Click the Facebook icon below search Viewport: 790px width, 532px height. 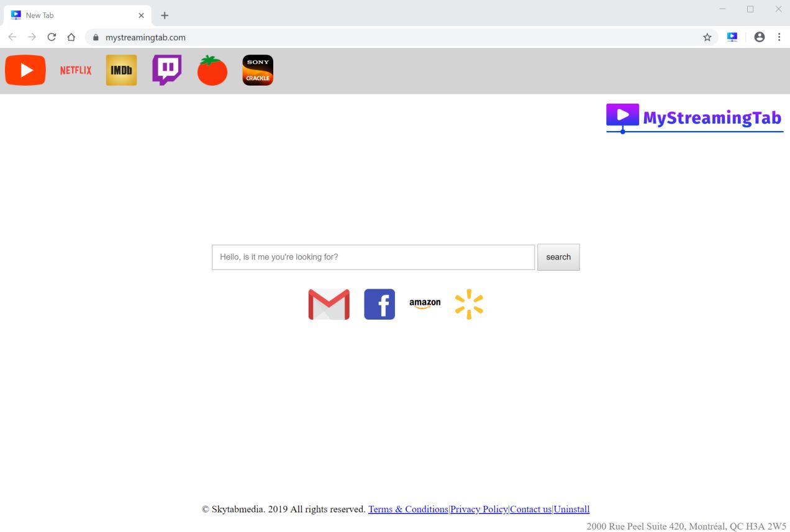(x=379, y=304)
